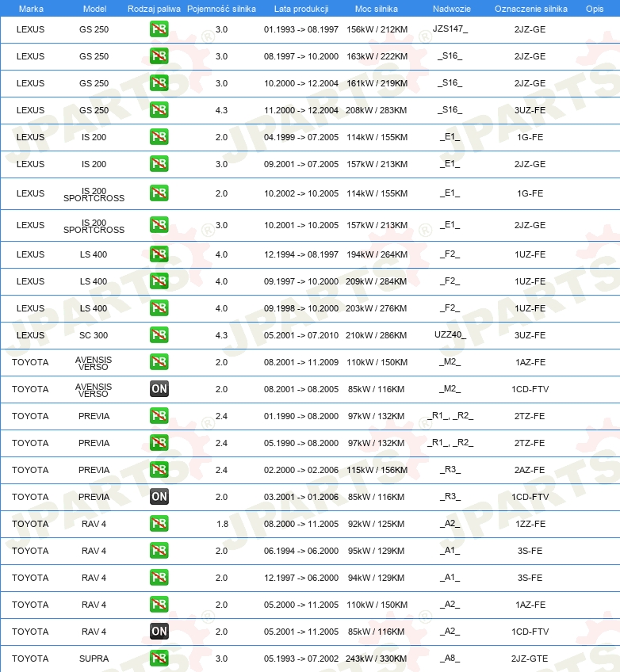Click TOYOTA in the Supra row

[30, 659]
